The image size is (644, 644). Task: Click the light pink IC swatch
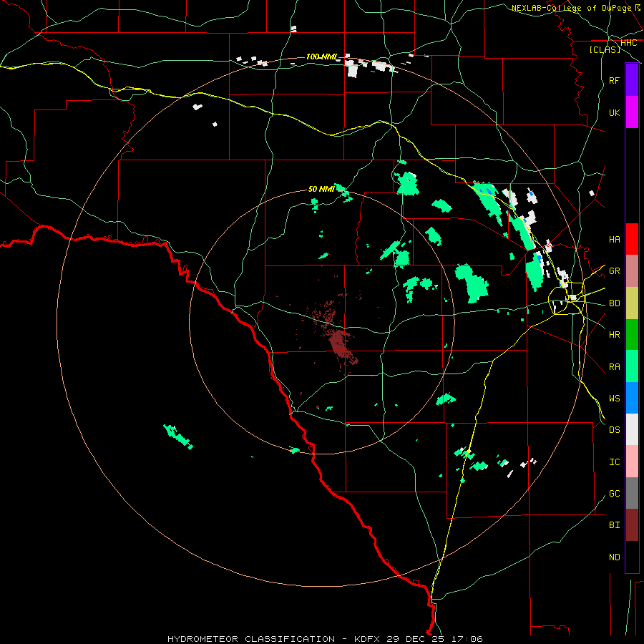pos(632,462)
